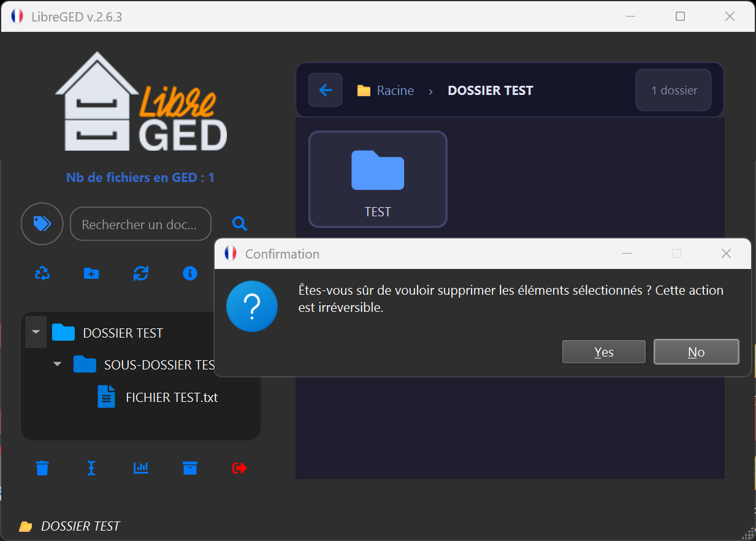Click the trash delete icon
Screen dimensions: 756x541
42,468
